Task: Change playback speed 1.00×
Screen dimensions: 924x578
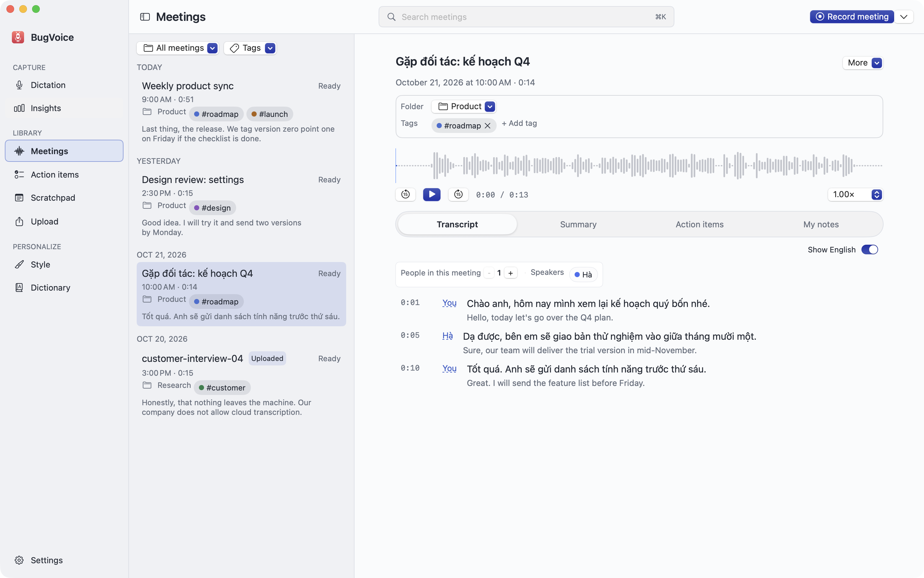Action: pyautogui.click(x=855, y=195)
